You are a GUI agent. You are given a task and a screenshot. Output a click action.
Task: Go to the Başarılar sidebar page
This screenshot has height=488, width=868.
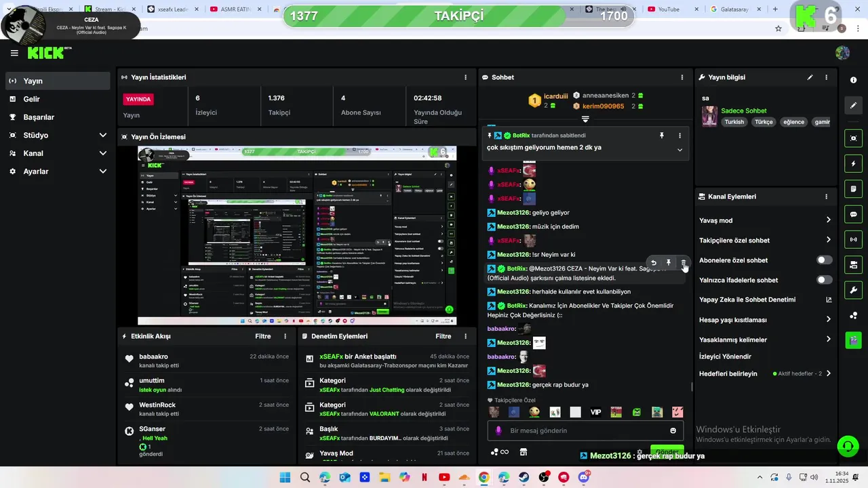[58, 117]
